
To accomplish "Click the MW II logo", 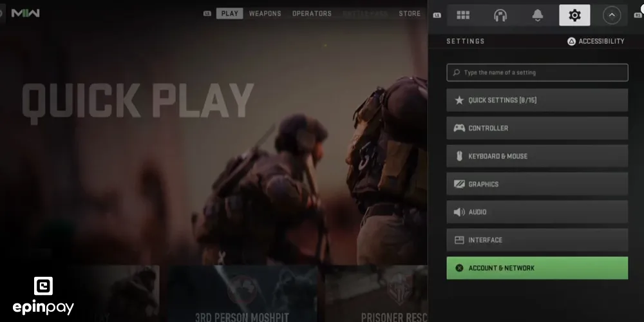I will tap(26, 13).
